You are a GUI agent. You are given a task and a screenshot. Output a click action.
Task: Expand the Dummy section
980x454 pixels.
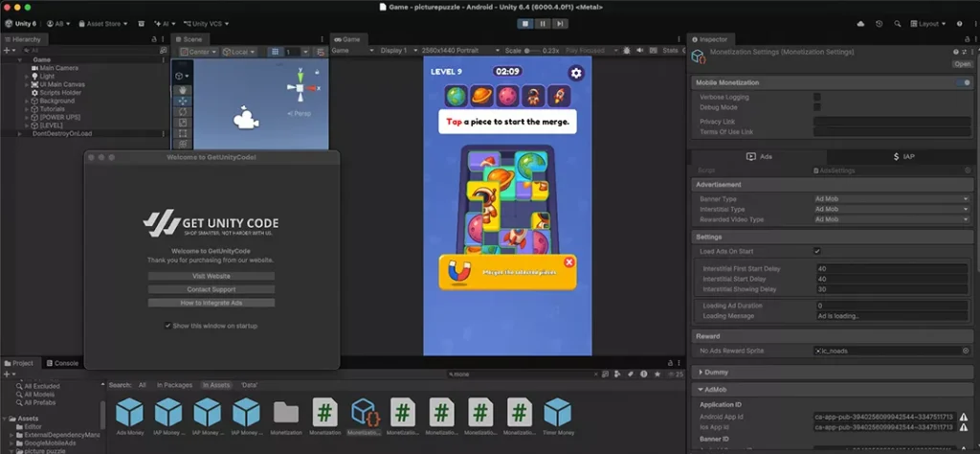700,372
